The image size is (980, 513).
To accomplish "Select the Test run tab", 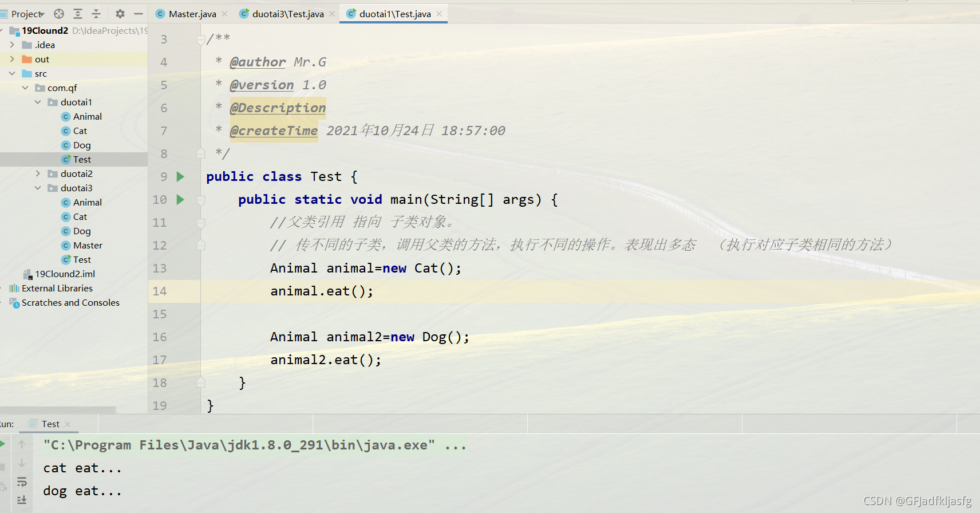I will 50,424.
